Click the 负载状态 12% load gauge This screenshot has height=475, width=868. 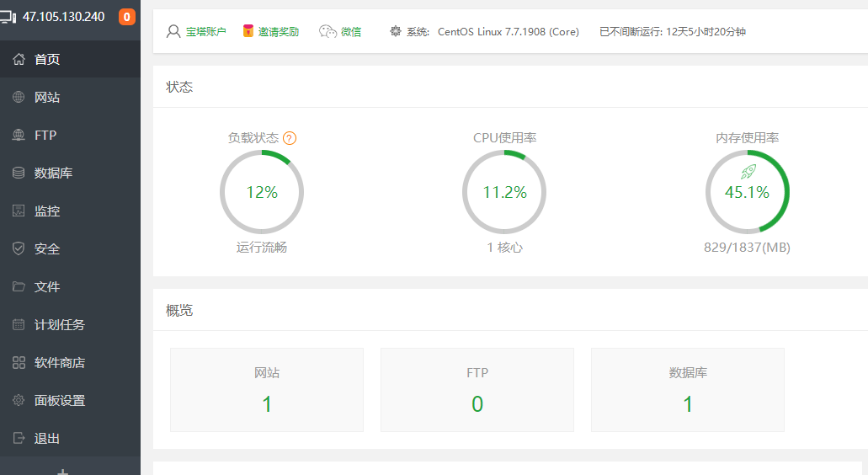[262, 192]
